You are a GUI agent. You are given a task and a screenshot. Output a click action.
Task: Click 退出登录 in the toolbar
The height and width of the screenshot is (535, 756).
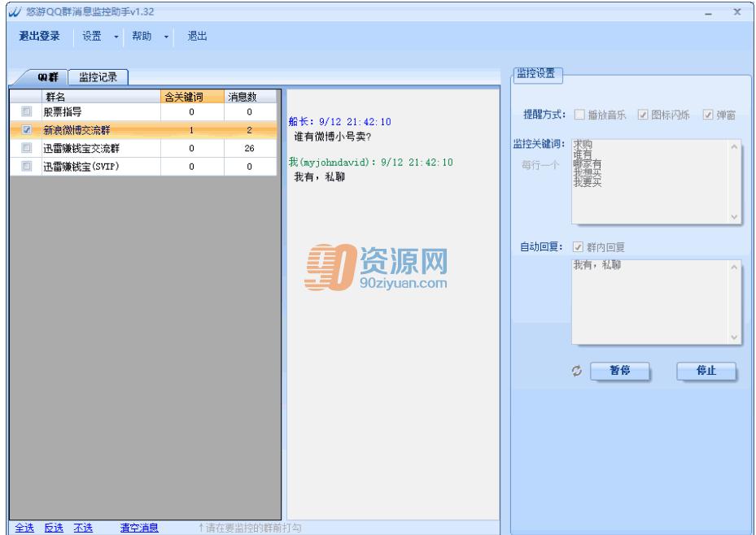(x=40, y=36)
